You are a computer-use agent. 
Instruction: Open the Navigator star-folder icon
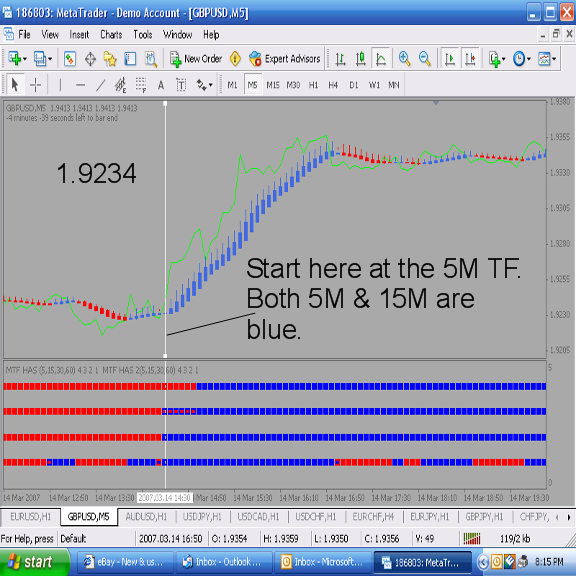(x=110, y=59)
